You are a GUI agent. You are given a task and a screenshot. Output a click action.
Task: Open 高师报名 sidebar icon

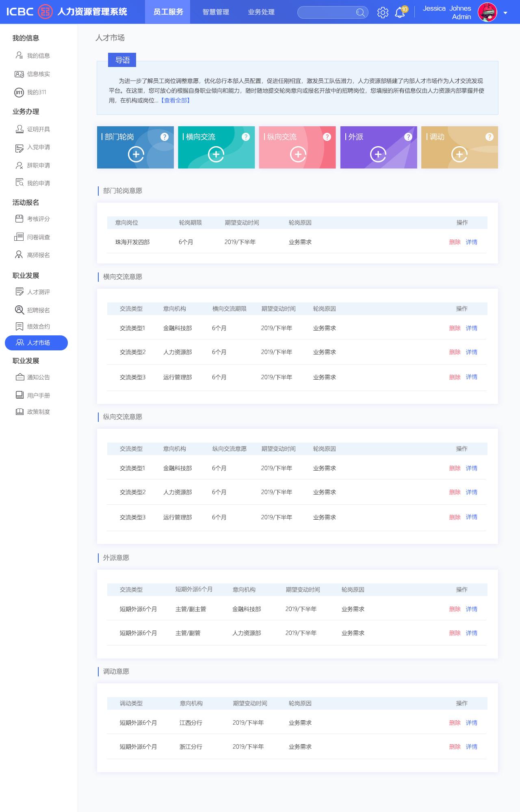(19, 255)
